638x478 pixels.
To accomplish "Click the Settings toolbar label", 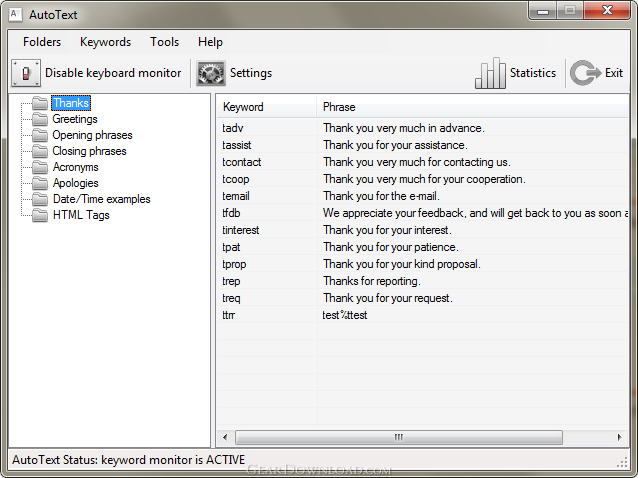I will tap(251, 73).
